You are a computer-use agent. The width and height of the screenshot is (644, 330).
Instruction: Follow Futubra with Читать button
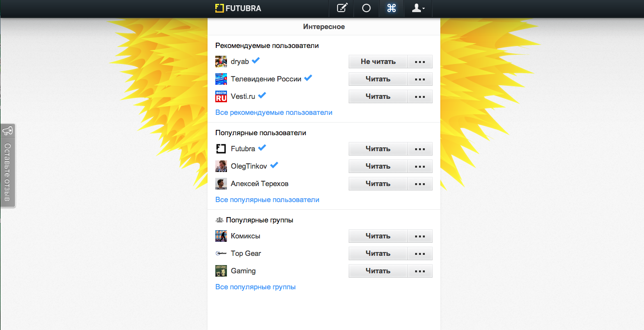tap(378, 149)
